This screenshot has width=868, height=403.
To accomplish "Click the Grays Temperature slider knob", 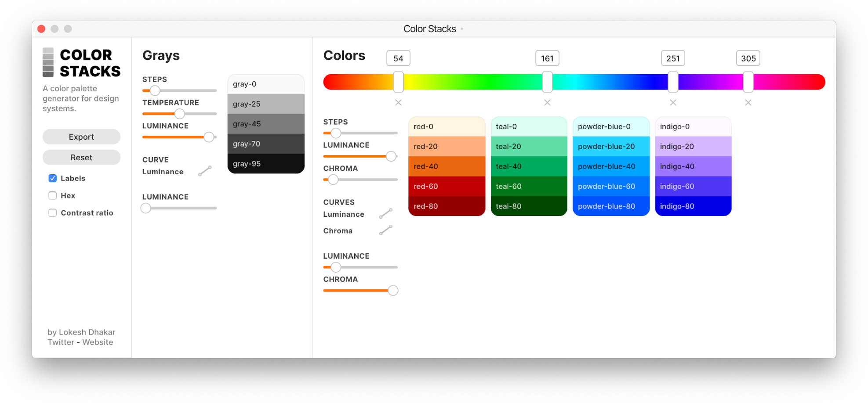I will click(x=179, y=114).
